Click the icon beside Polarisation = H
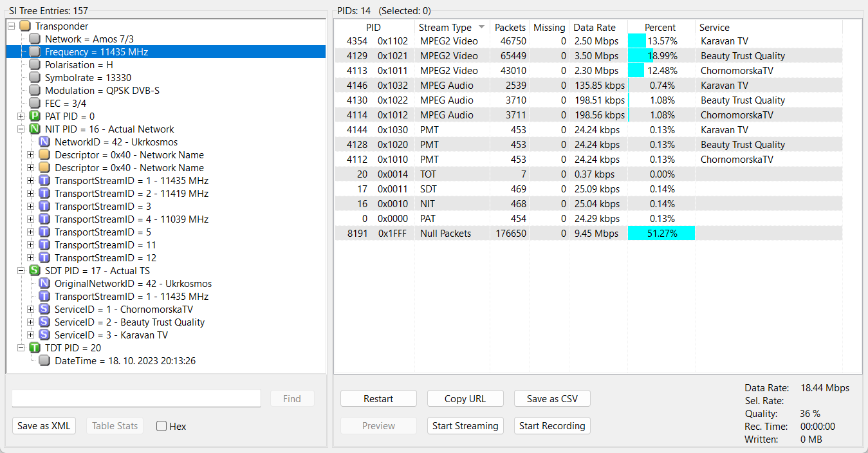This screenshot has height=453, width=868. (34, 65)
